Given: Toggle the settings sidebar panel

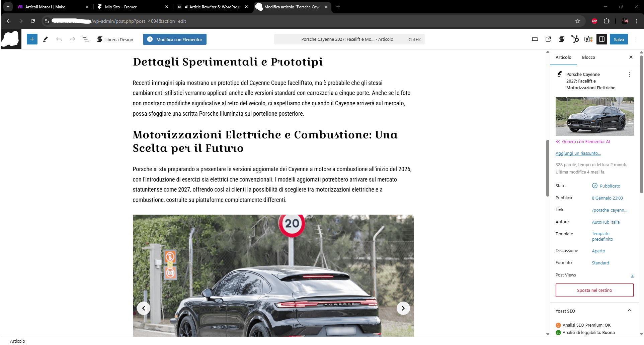Looking at the screenshot, I should pos(602,39).
